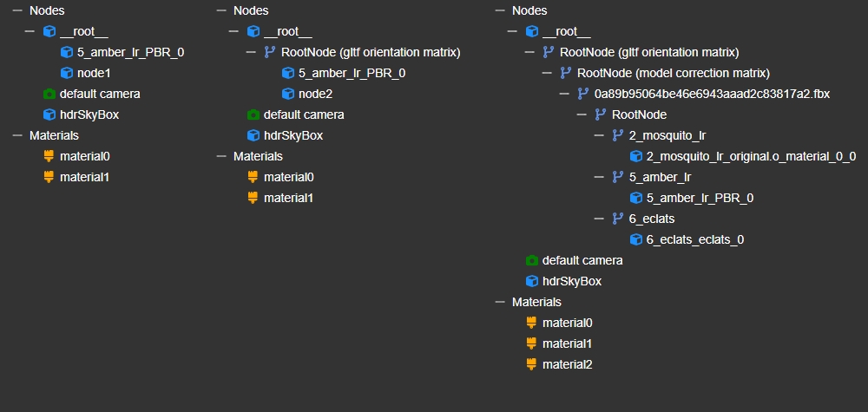
Task: Select the node2 label
Action: click(x=316, y=94)
